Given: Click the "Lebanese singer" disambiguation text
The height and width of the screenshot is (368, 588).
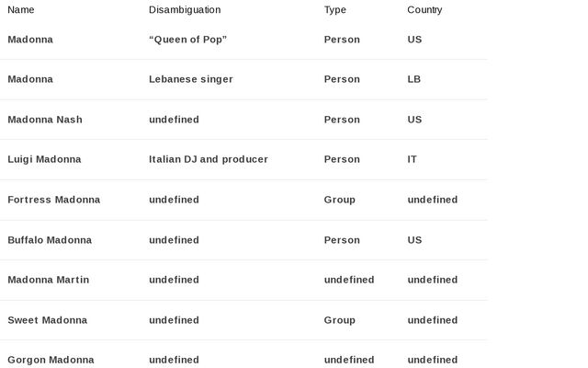Looking at the screenshot, I should tap(191, 79).
